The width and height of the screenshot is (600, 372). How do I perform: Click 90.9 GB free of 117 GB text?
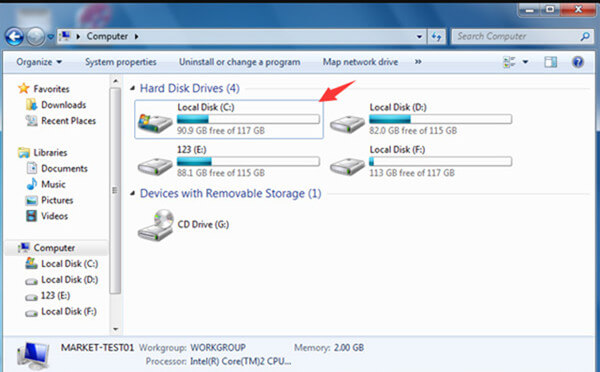point(221,131)
